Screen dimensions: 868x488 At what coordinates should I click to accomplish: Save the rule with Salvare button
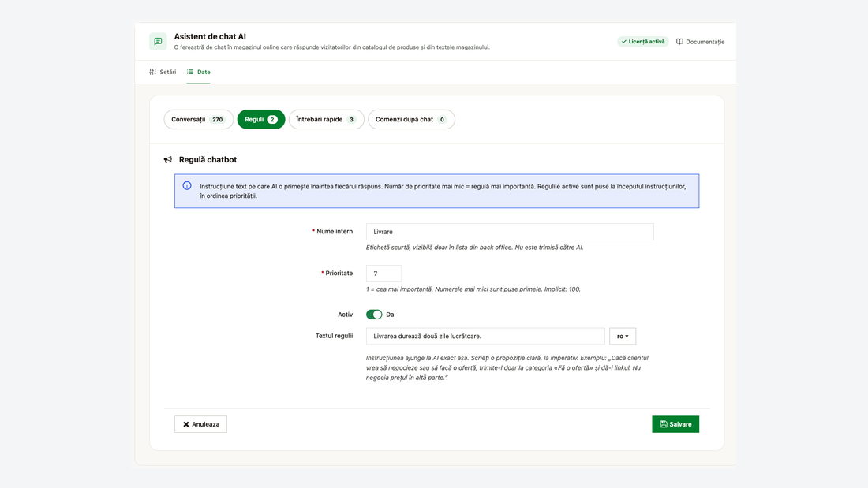(675, 424)
